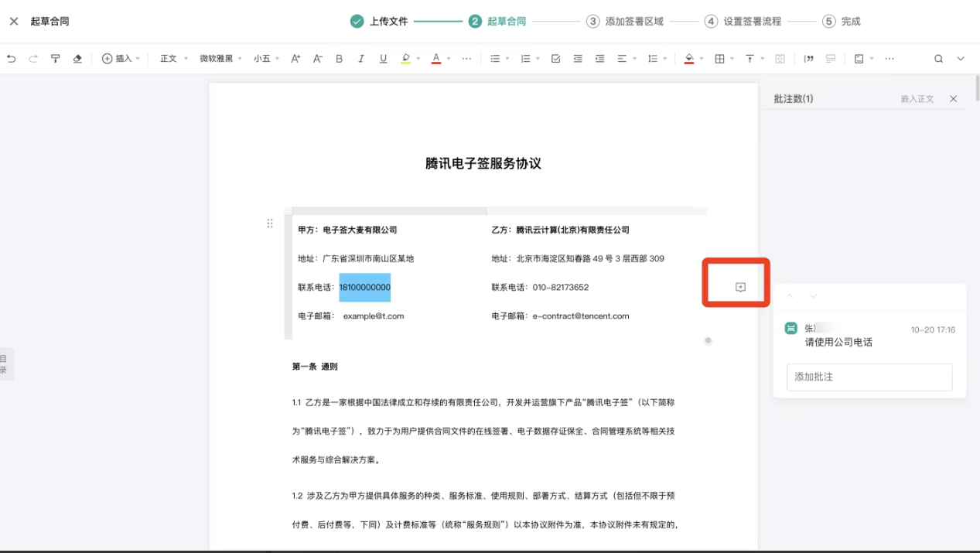
Task: Open the search icon in the toolbar
Action: tap(937, 58)
